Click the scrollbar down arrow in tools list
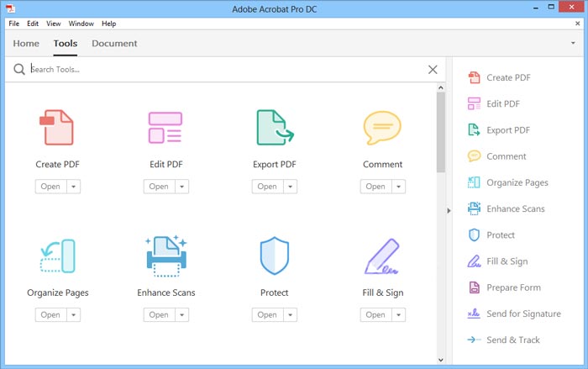588x369 pixels. tap(441, 360)
